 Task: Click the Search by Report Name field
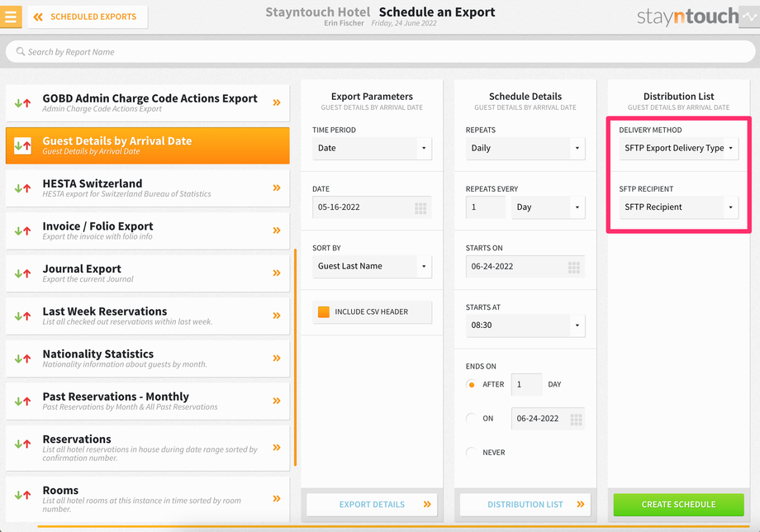click(380, 52)
